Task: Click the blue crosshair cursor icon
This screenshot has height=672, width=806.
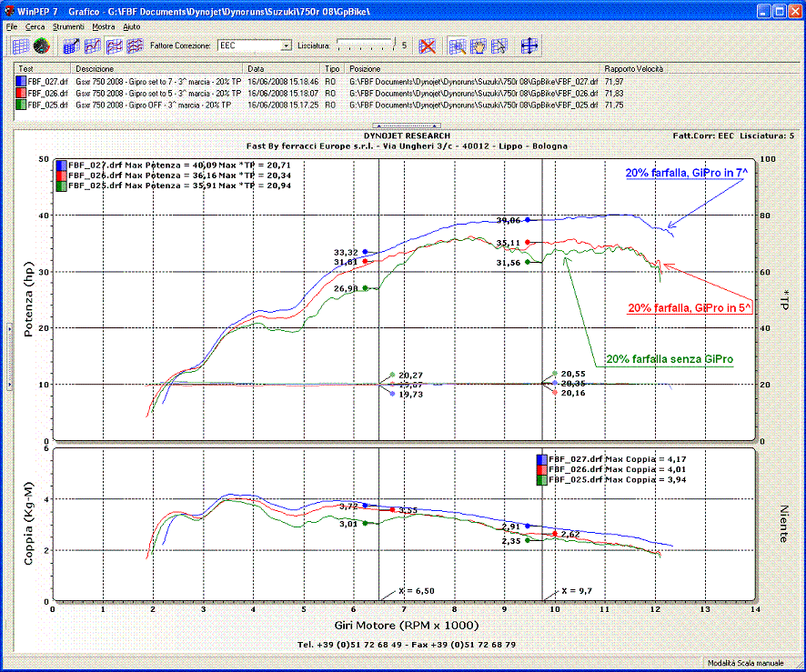Action: [529, 45]
